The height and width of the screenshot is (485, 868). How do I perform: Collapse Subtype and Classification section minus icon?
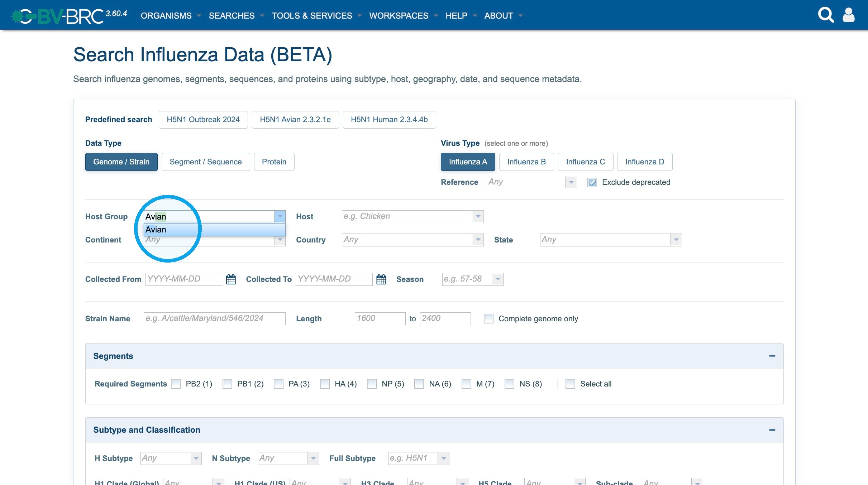click(x=772, y=430)
